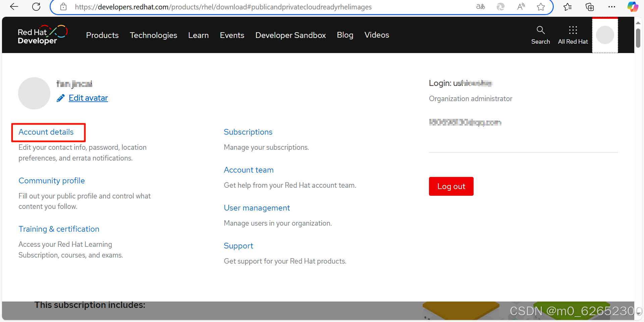Viewport: 644px width, 322px height.
Task: View site info via the lock icon
Action: (63, 7)
